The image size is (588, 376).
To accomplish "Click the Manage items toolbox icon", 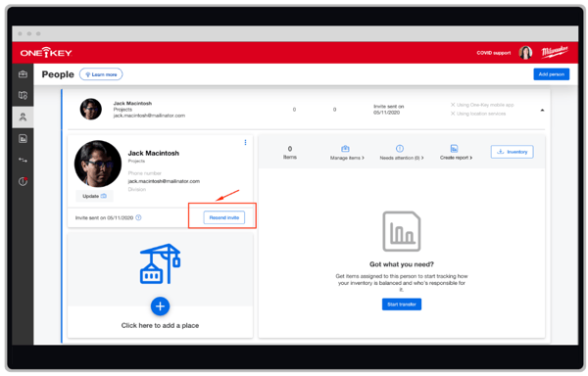I will coord(345,148).
